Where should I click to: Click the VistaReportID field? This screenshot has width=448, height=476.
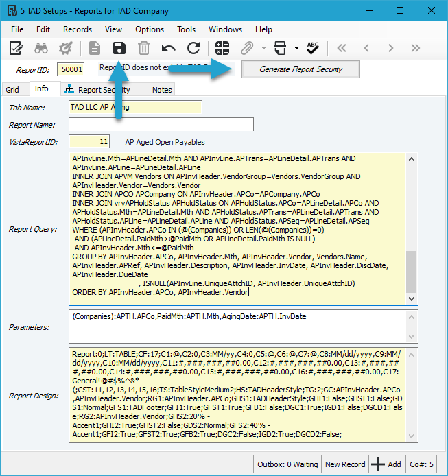click(89, 142)
